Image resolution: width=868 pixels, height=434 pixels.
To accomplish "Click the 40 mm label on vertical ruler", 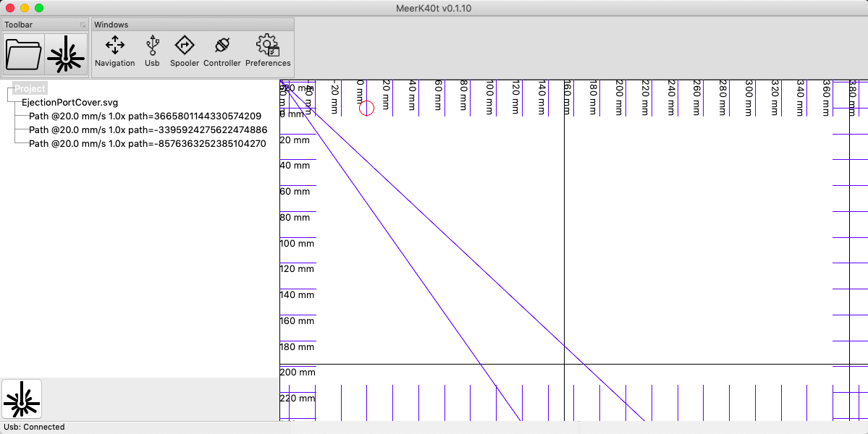I will click(295, 166).
